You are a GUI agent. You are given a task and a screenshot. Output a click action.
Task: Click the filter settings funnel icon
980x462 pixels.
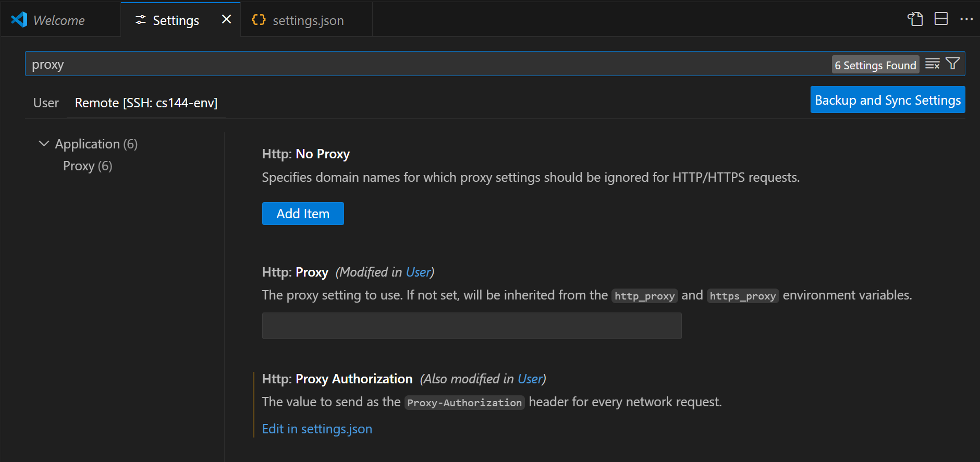[952, 64]
